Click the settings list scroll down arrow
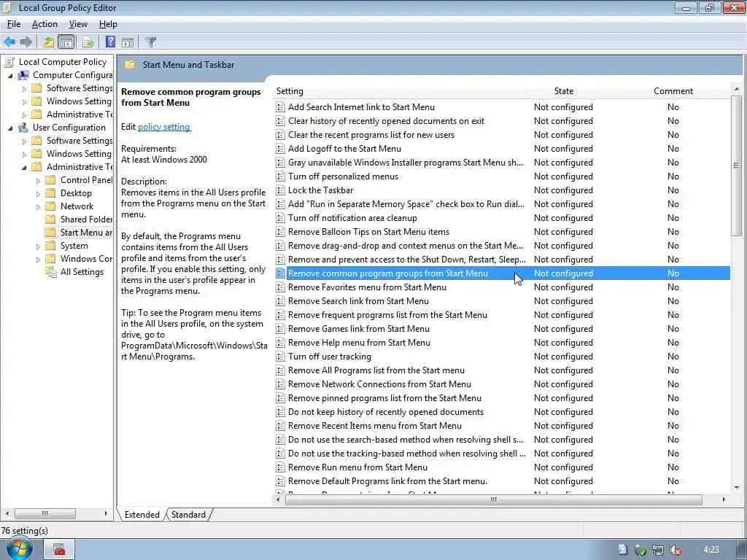 pyautogui.click(x=737, y=488)
